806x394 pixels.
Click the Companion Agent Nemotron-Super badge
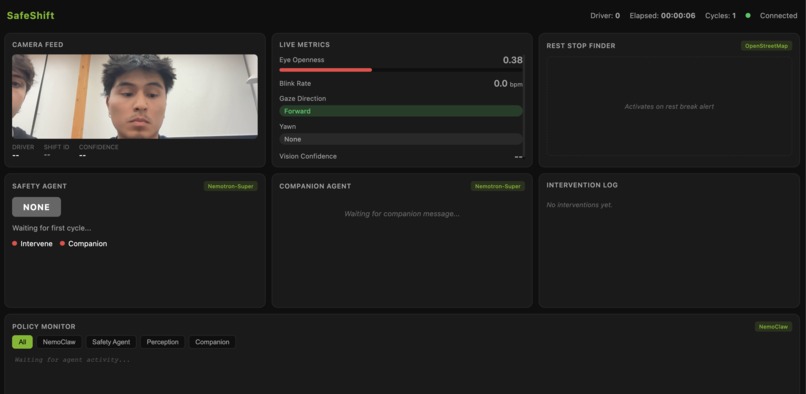pyautogui.click(x=498, y=186)
